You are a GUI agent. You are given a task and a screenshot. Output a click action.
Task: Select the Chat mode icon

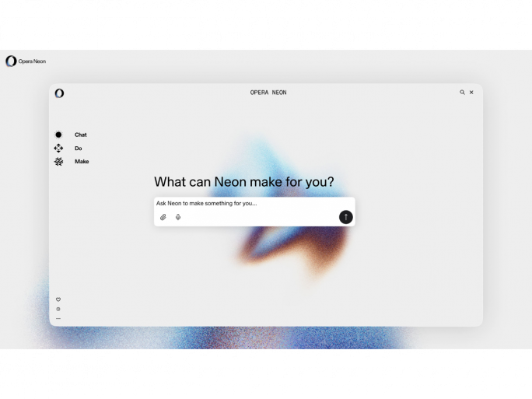[58, 135]
